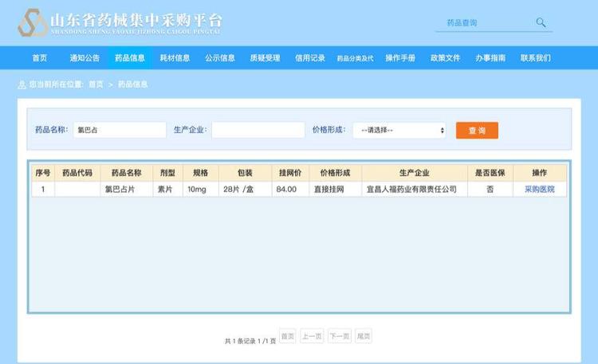Click the 首页 pagination button
The width and height of the screenshot is (598, 364).
tap(288, 336)
